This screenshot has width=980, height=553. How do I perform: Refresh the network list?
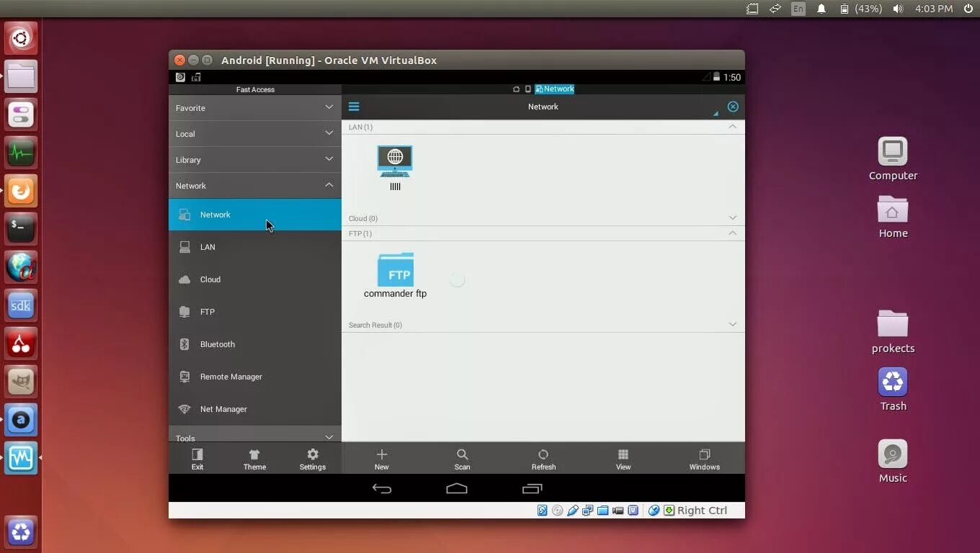coord(543,459)
